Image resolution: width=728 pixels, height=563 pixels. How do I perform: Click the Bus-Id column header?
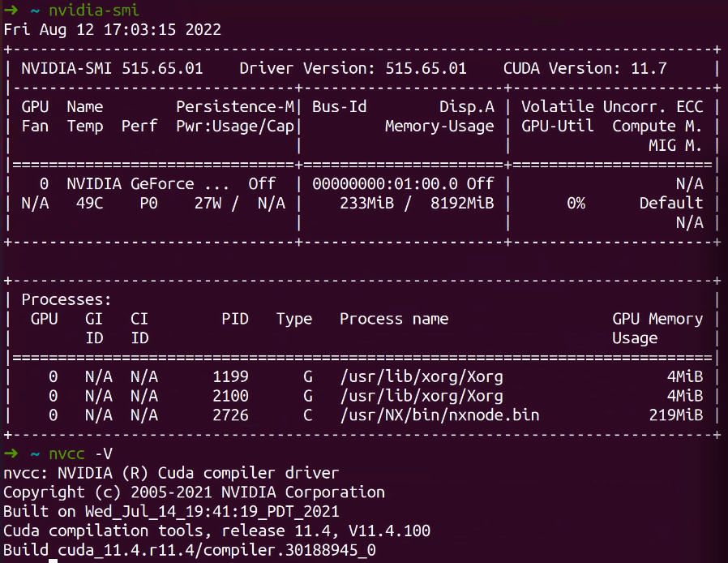click(339, 106)
